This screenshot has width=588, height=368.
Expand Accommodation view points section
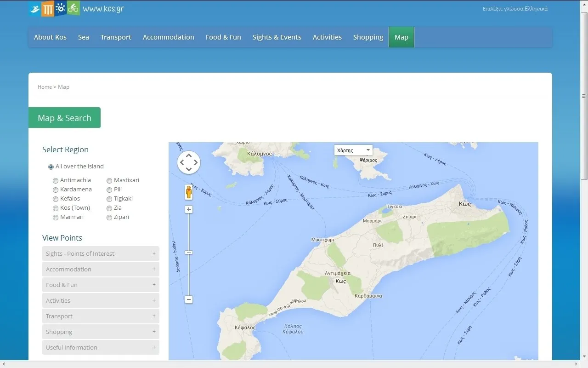pos(101,269)
